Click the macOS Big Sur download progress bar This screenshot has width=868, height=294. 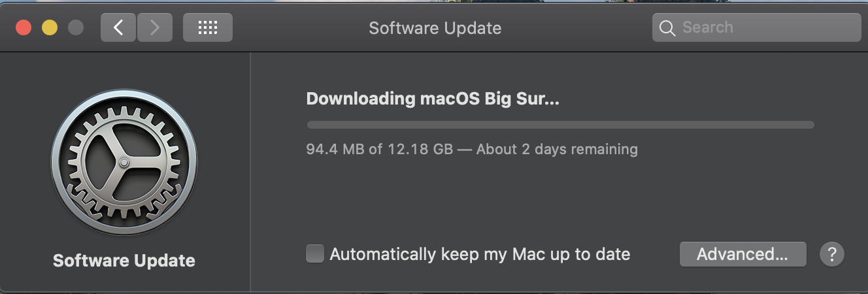pos(560,125)
